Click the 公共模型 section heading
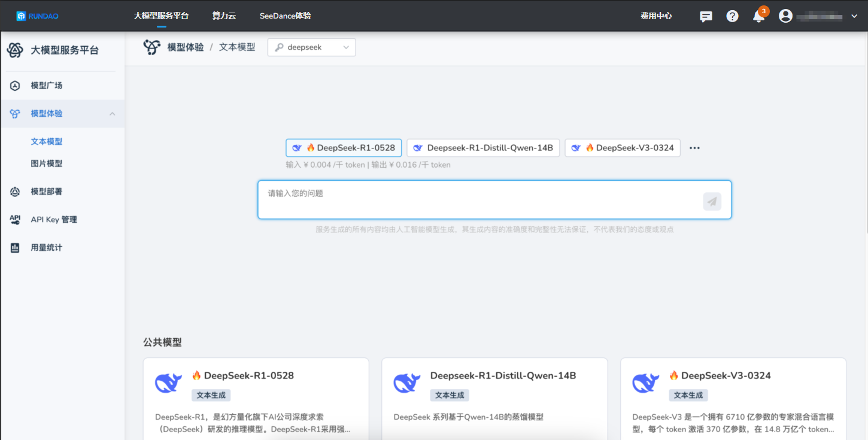Image resolution: width=868 pixels, height=440 pixels. 162,342
